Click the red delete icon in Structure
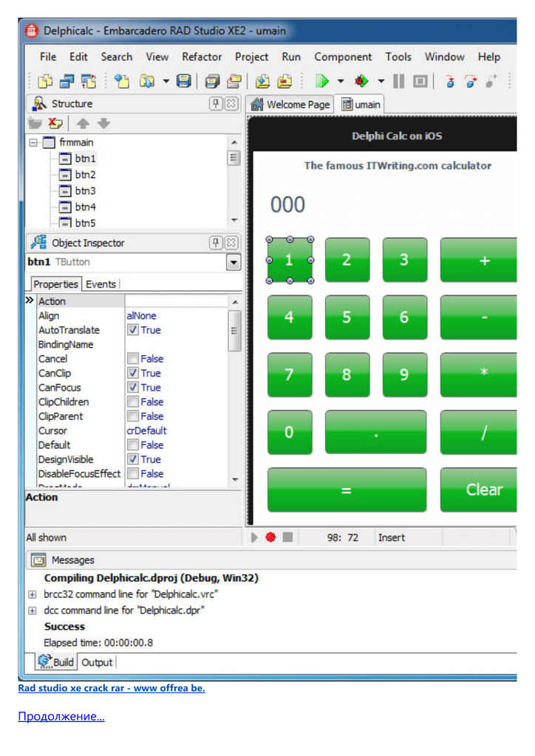The height and width of the screenshot is (756, 535). pos(55,123)
